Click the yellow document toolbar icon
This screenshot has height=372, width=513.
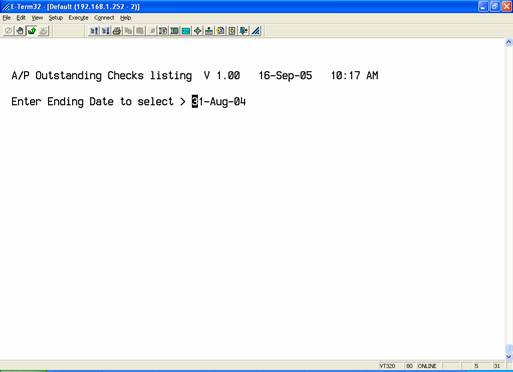[x=221, y=31]
